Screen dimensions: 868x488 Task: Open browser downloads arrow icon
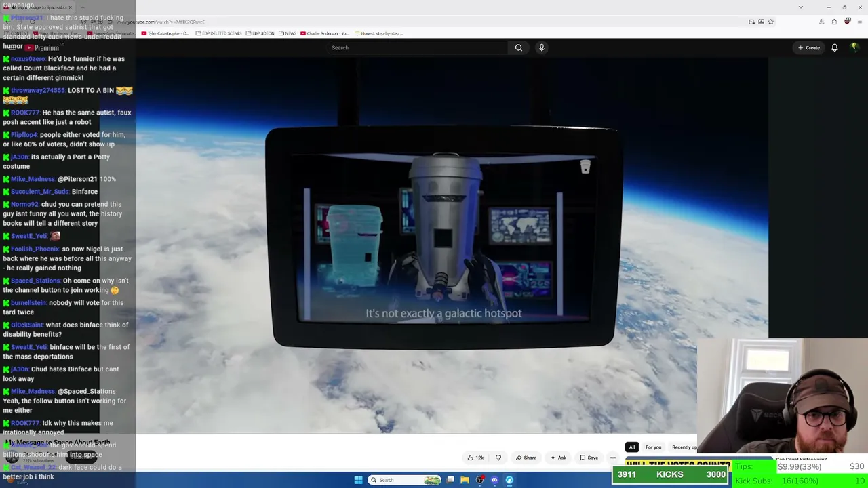point(821,22)
